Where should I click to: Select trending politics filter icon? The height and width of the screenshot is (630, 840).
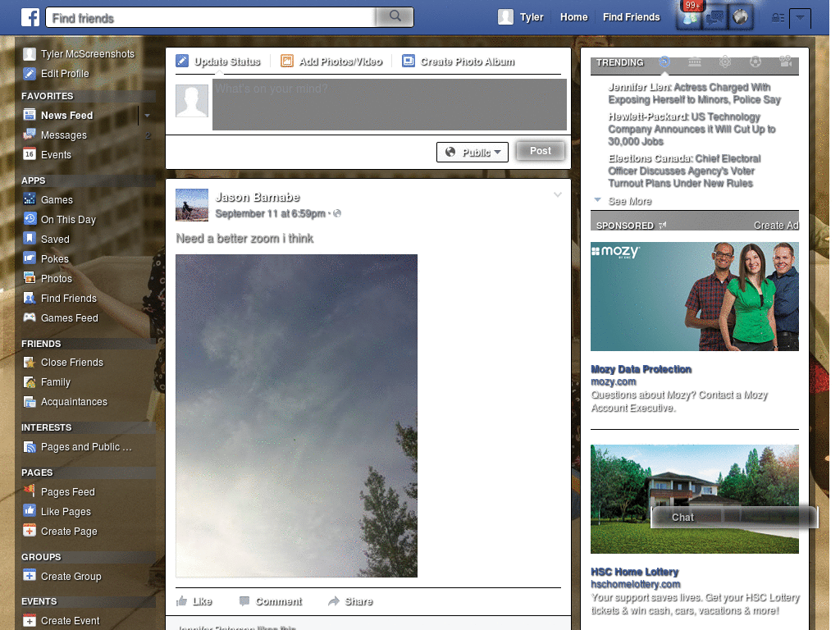click(x=694, y=62)
